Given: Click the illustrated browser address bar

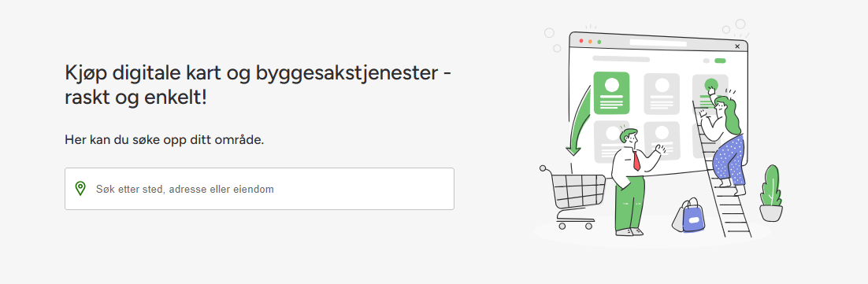Looking at the screenshot, I should [658, 43].
